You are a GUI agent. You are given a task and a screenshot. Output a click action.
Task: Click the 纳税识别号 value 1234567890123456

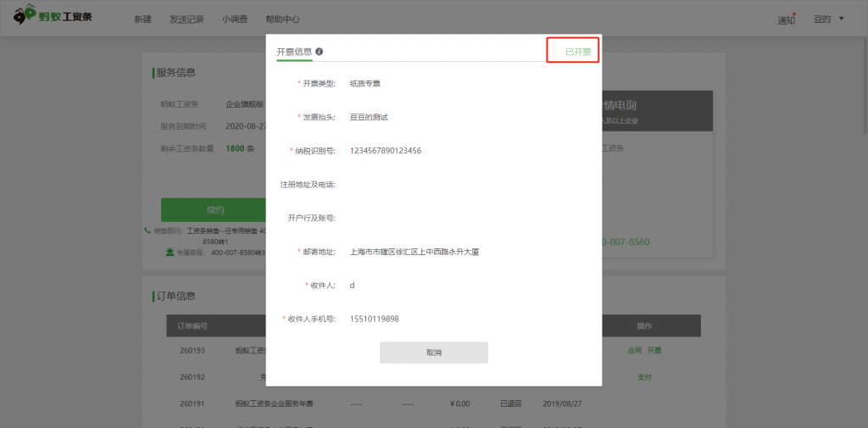pos(385,151)
